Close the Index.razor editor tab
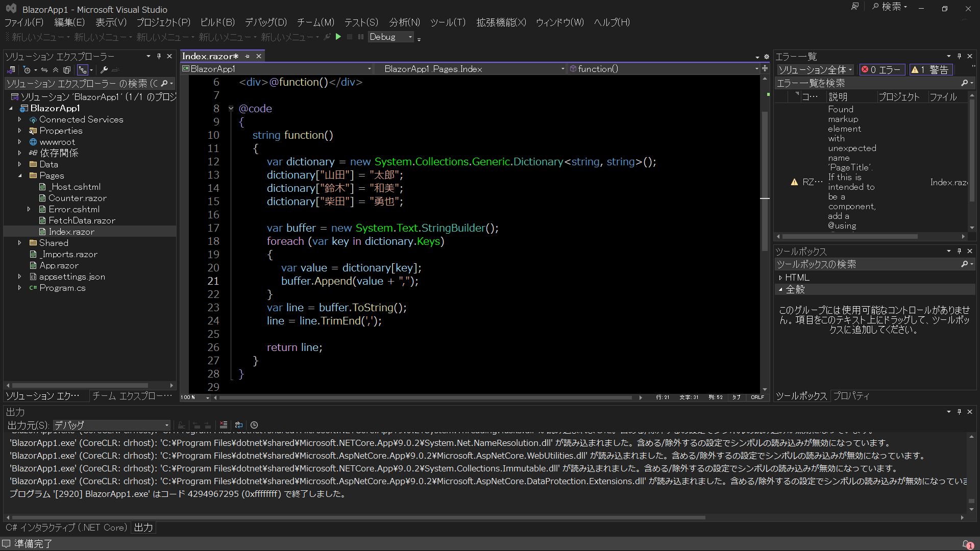 tap(259, 56)
